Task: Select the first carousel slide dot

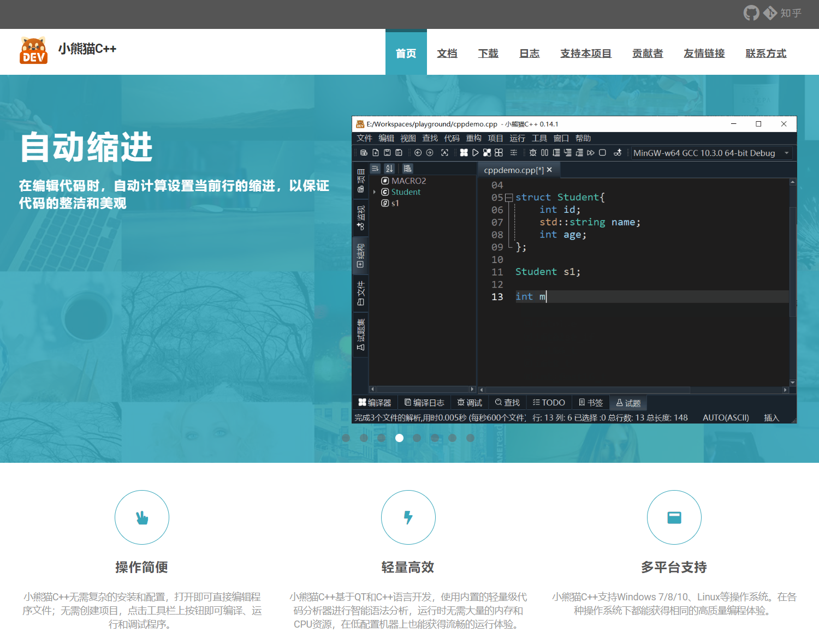Action: coord(346,438)
